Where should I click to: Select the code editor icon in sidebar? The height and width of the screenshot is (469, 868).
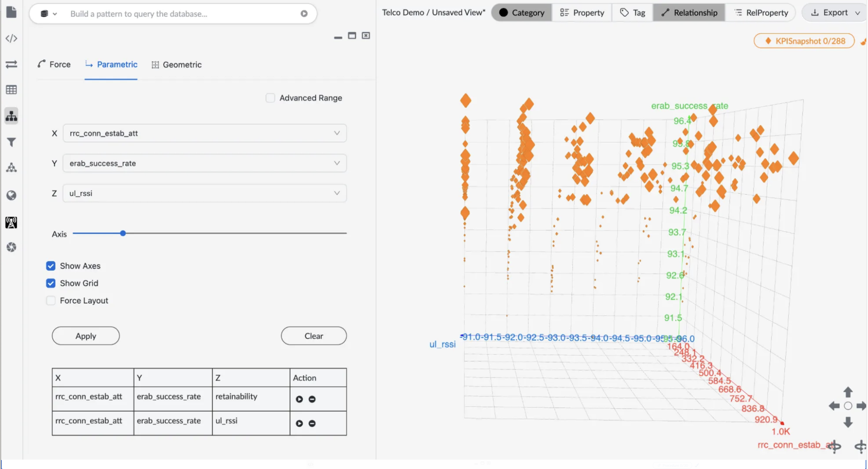[x=11, y=38]
